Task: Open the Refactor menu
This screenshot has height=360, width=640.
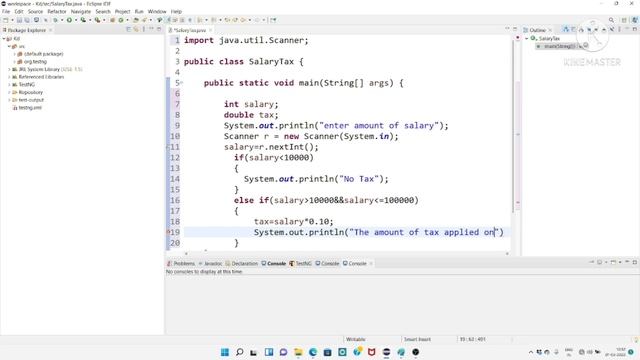Action: click(57, 11)
